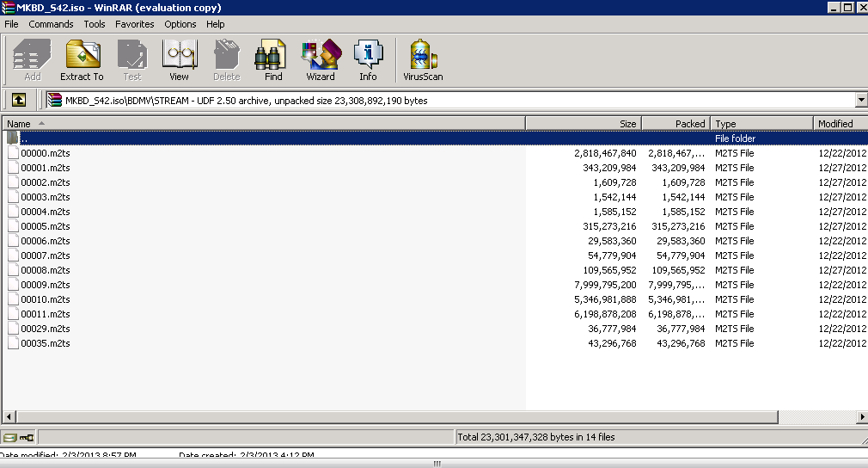Click packed value 29,583,360
Screen dimensions: 868x468
pyautogui.click(x=681, y=241)
